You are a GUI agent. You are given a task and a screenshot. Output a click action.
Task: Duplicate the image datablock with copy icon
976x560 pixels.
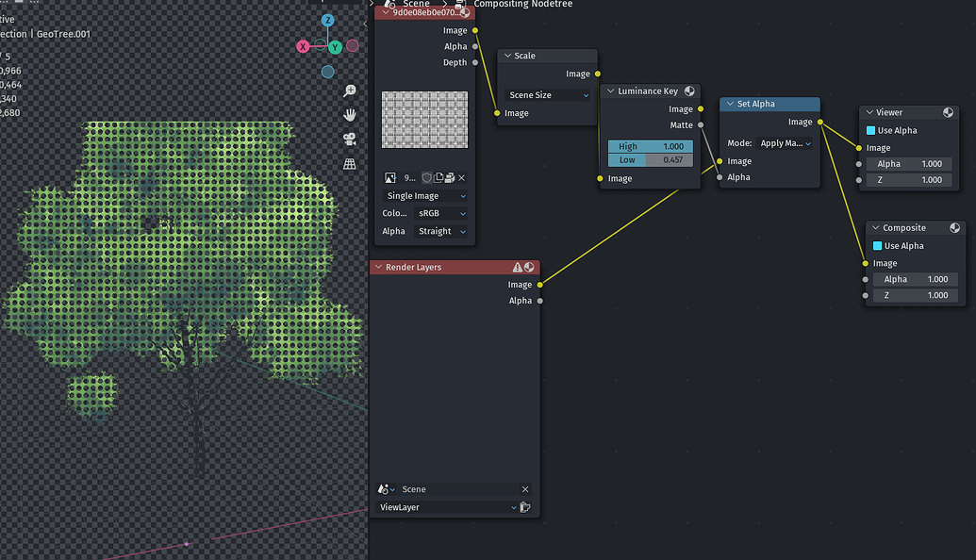click(x=438, y=178)
